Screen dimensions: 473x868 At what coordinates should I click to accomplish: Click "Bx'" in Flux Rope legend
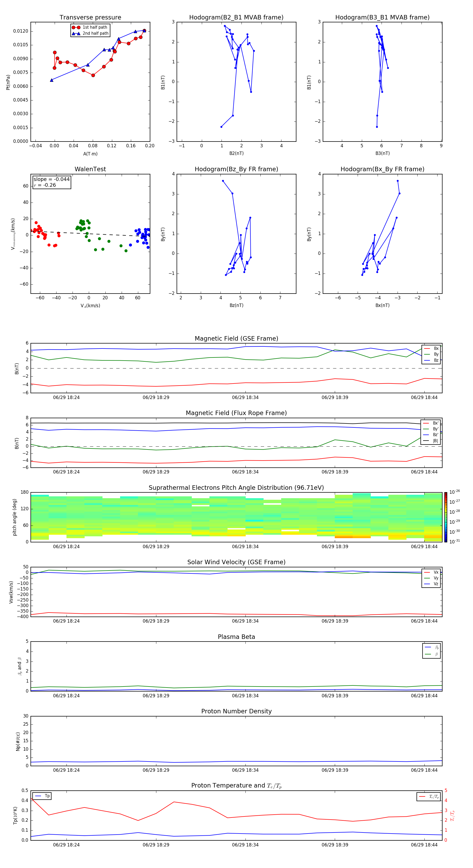point(431,423)
